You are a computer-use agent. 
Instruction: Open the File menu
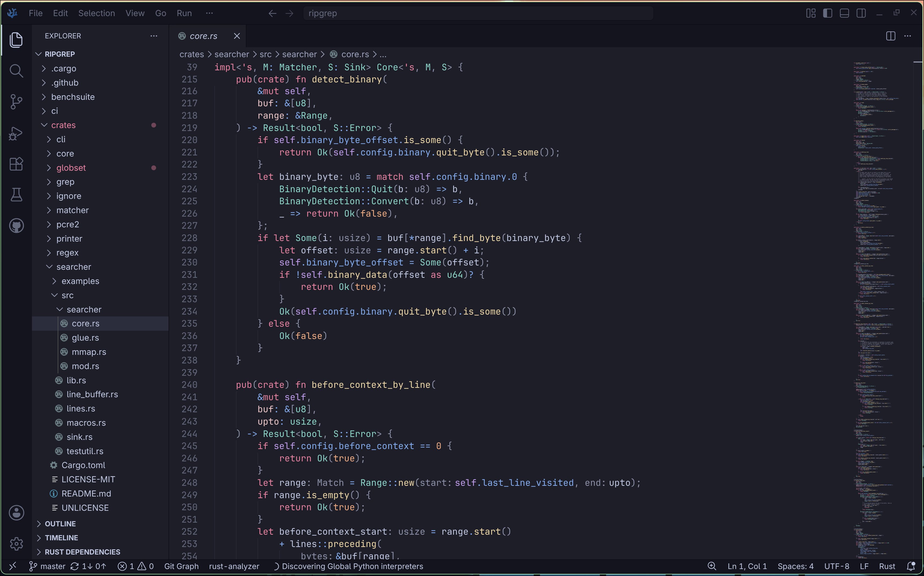[x=35, y=13]
